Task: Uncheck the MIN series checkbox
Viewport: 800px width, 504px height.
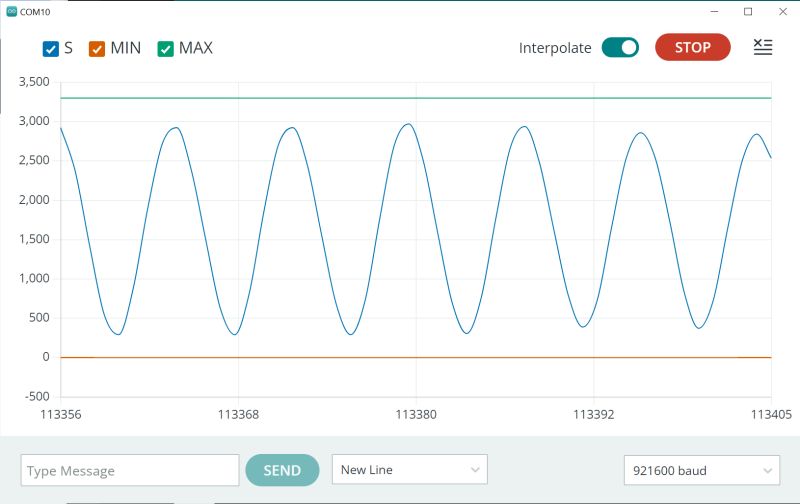Action: click(x=96, y=49)
